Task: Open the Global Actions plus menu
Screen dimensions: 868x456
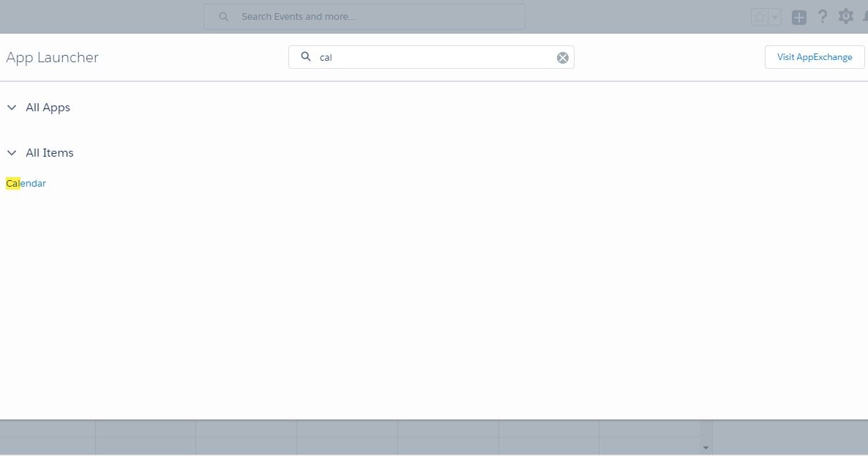Action: pyautogui.click(x=798, y=16)
